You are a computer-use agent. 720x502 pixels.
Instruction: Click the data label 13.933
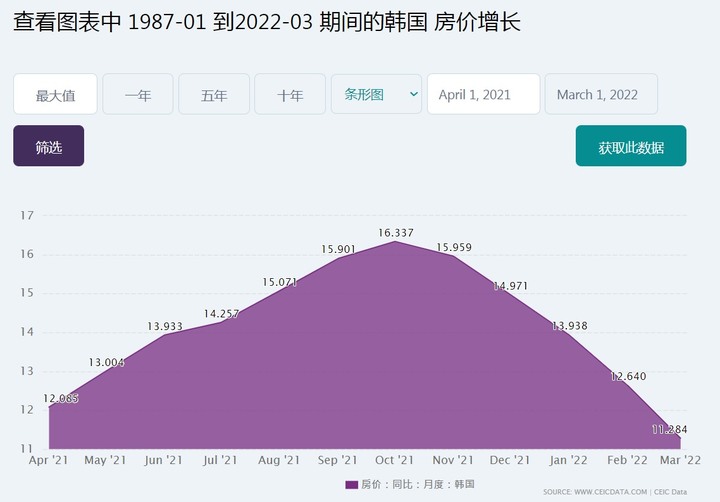point(165,327)
